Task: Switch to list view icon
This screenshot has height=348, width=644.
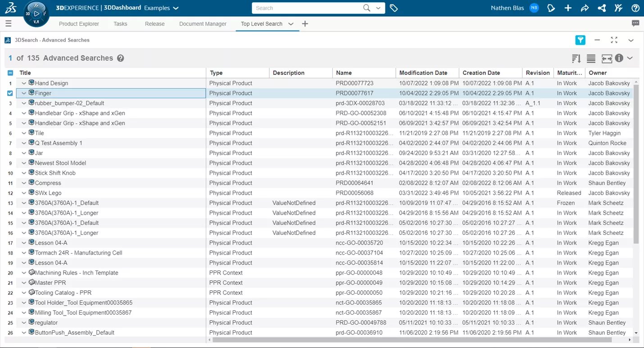Action: [591, 58]
